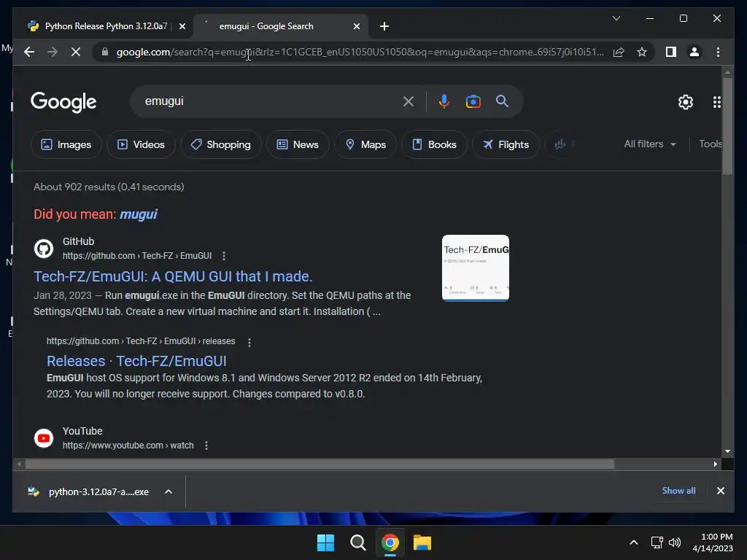The width and height of the screenshot is (747, 560).
Task: Click the vertical scrollbar thumb
Action: pos(727,126)
